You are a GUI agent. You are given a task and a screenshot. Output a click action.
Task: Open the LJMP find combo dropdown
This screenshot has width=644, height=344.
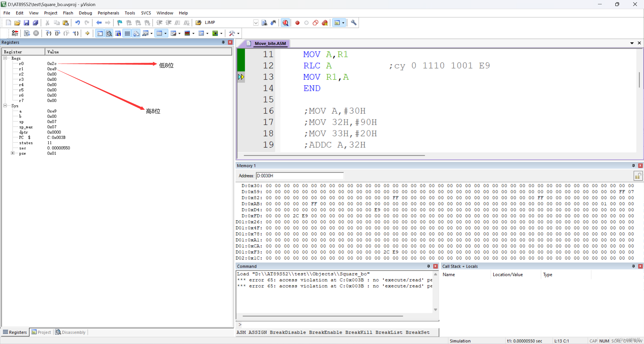pos(256,23)
